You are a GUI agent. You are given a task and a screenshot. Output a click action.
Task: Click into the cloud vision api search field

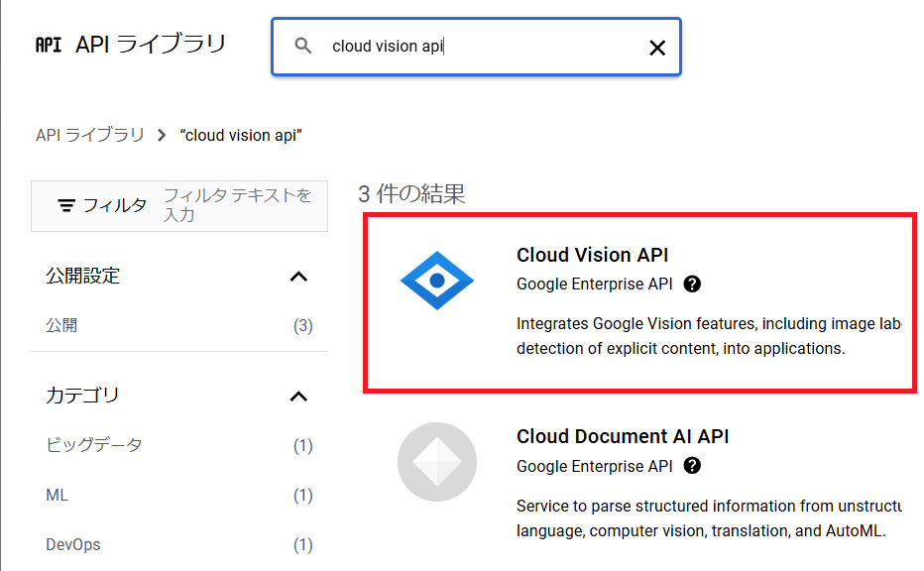pos(476,47)
